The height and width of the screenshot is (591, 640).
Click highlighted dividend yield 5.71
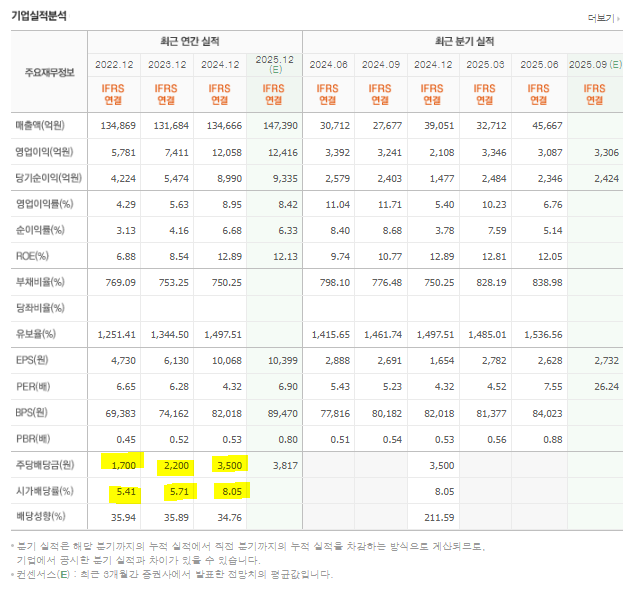pos(179,491)
